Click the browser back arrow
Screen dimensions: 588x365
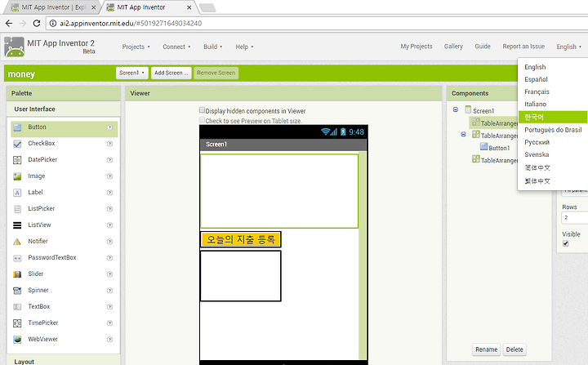(x=9, y=23)
